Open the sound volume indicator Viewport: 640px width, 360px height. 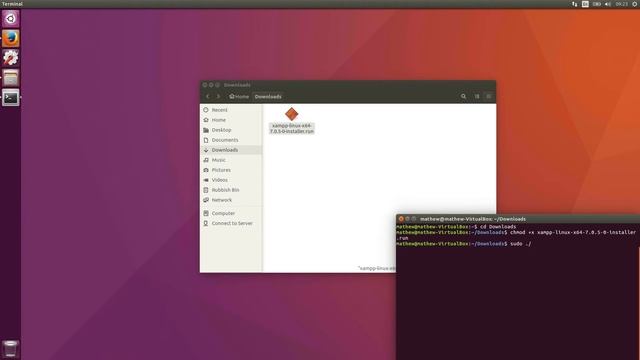click(x=608, y=4)
